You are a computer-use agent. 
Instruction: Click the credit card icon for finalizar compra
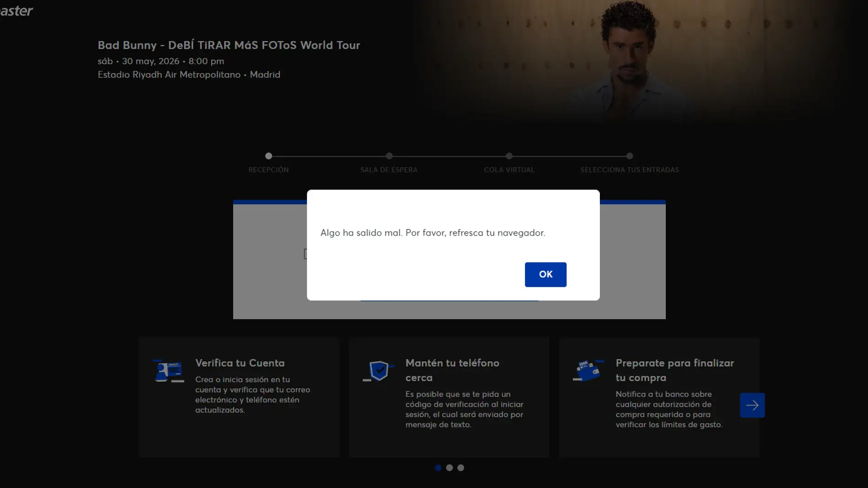(588, 370)
